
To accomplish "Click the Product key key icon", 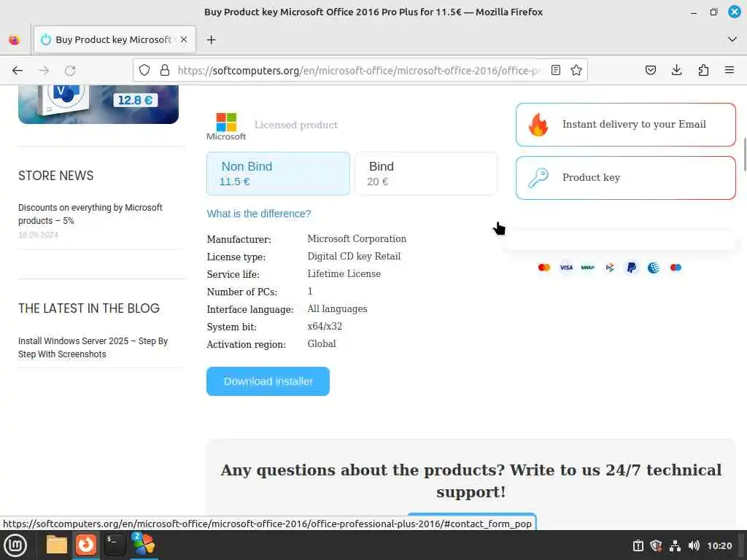I will pos(538,178).
